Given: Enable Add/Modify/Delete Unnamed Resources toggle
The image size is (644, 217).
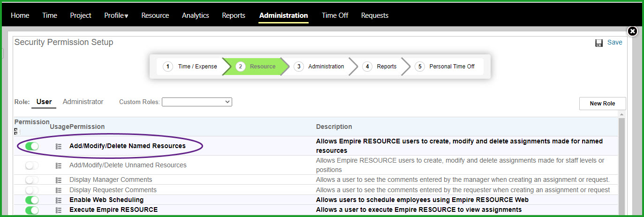Looking at the screenshot, I should (32, 165).
